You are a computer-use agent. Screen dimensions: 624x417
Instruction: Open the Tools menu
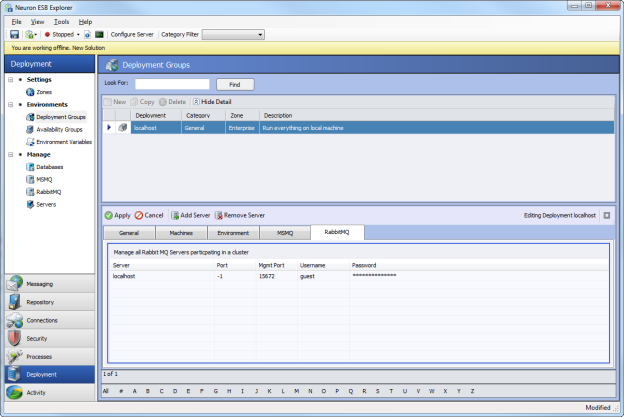pos(61,21)
